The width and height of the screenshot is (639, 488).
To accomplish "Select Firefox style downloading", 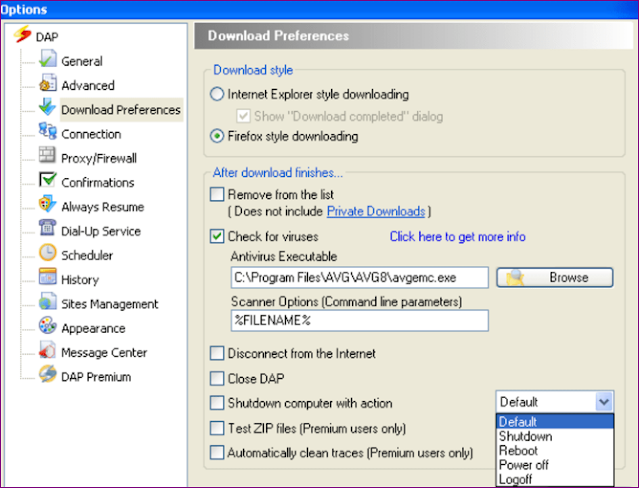I will click(x=217, y=136).
